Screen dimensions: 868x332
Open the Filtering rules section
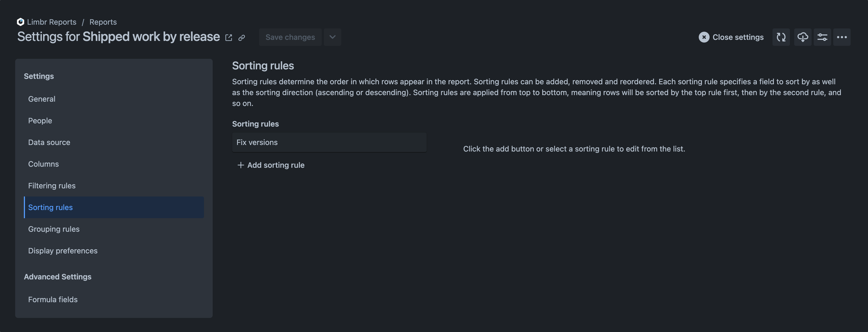[52, 186]
